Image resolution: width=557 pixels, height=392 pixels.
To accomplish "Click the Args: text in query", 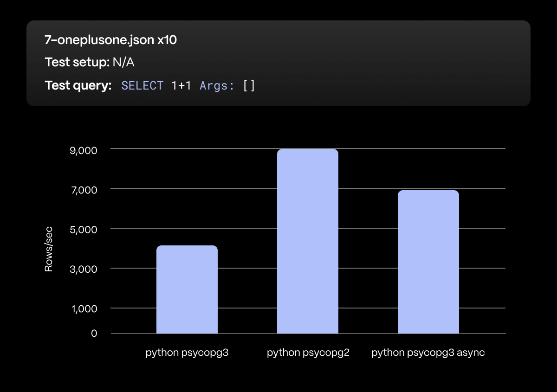I will [217, 86].
